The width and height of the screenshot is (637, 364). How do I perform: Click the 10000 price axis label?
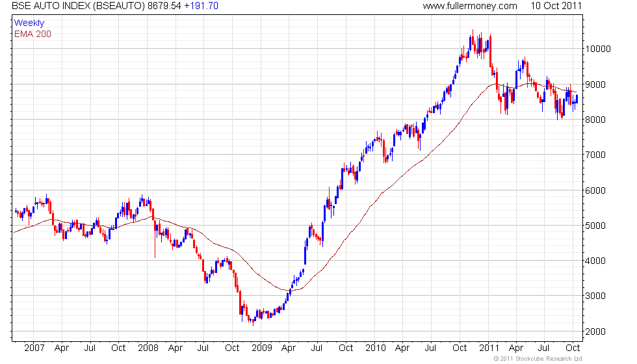click(x=597, y=49)
